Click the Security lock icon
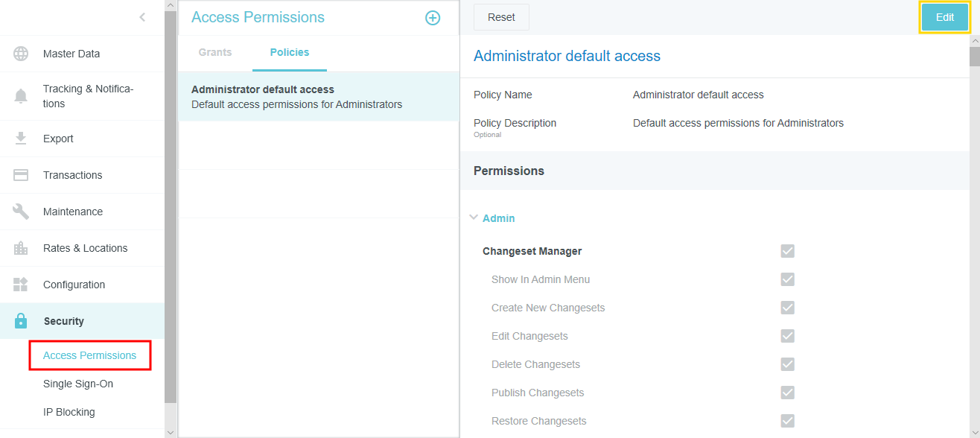This screenshot has width=980, height=438. (x=21, y=321)
